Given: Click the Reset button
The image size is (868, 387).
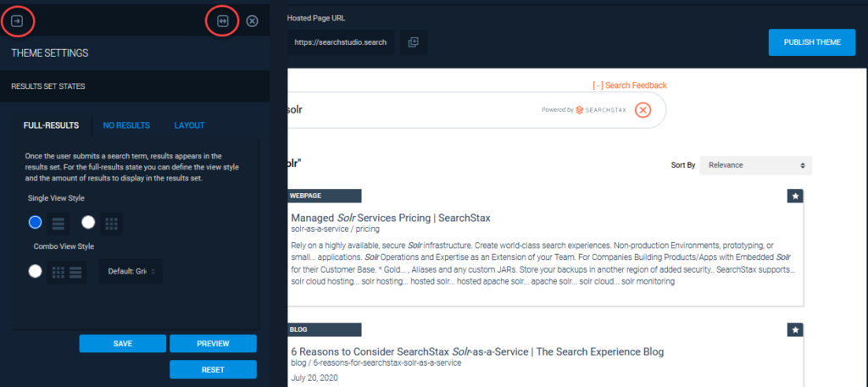Looking at the screenshot, I should click(213, 369).
